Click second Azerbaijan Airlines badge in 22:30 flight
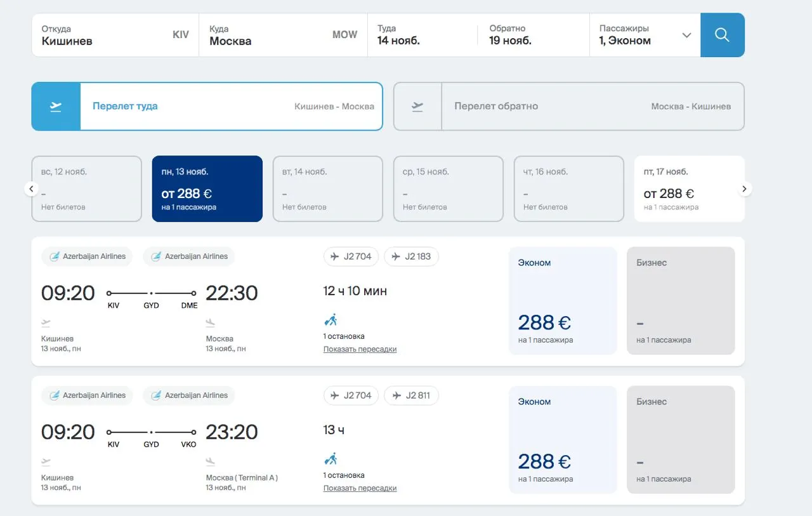Viewport: 812px width, 516px height. 189,256
